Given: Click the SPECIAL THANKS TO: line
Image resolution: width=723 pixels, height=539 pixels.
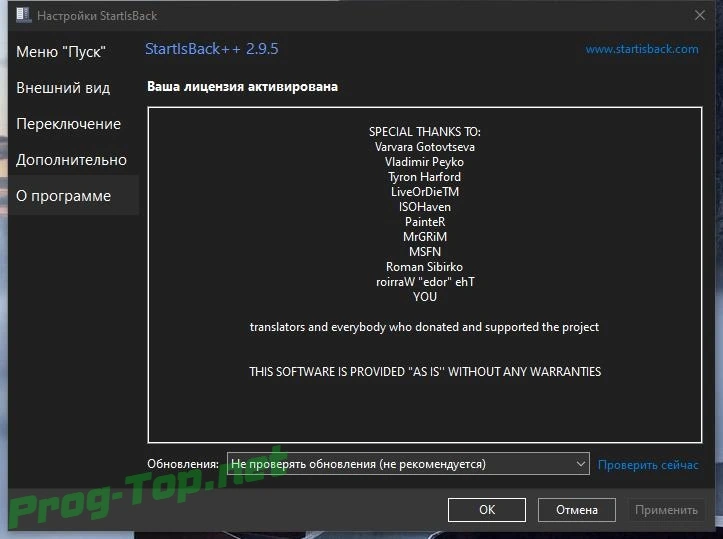Looking at the screenshot, I should 425,132.
